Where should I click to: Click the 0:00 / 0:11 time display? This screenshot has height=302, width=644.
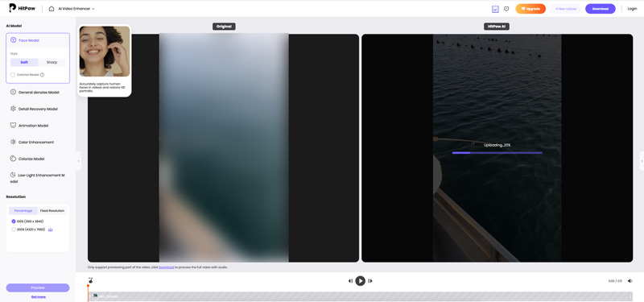(615, 281)
